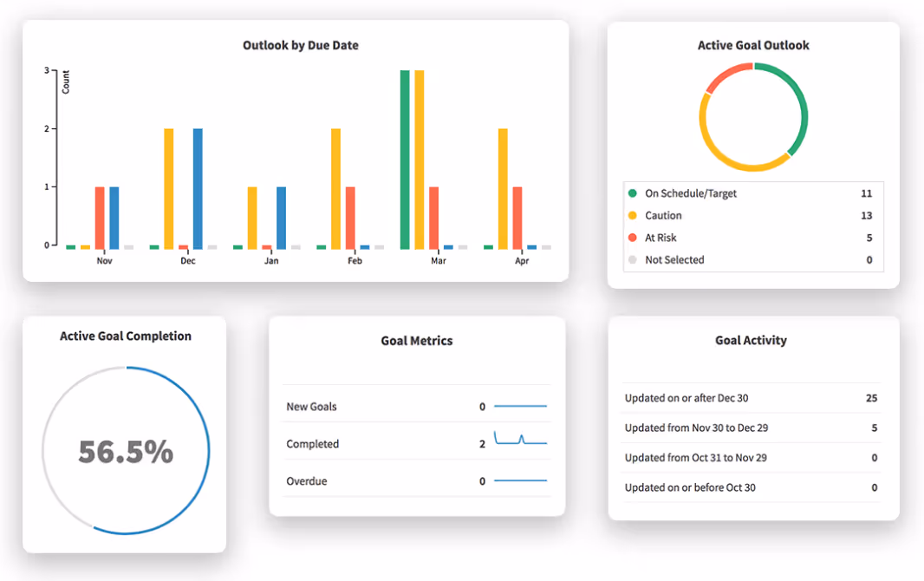Click the red bar for Nov
The width and height of the screenshot is (924, 581).
(x=100, y=218)
